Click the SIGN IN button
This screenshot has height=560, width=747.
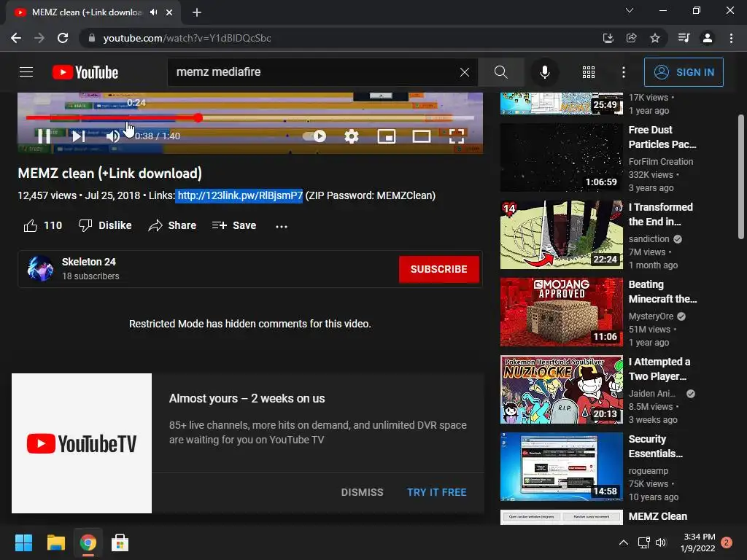click(684, 72)
